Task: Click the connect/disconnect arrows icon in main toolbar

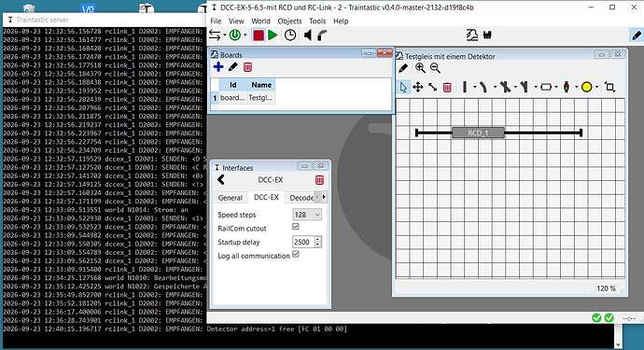Action: click(x=215, y=35)
